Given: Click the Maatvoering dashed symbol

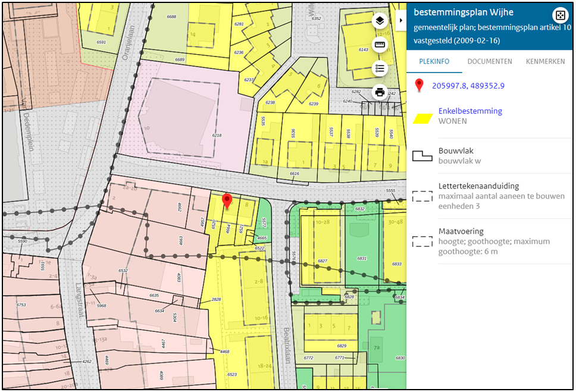Looking at the screenshot, I should tap(422, 242).
